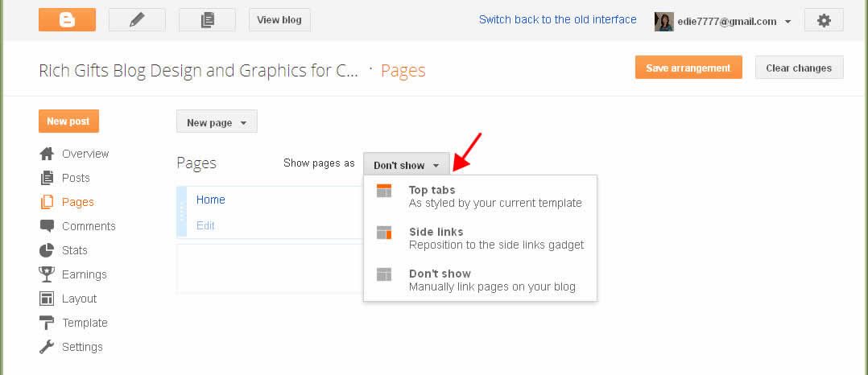Click Switch back to the old interface
This screenshot has width=868, height=375.
pos(557,19)
